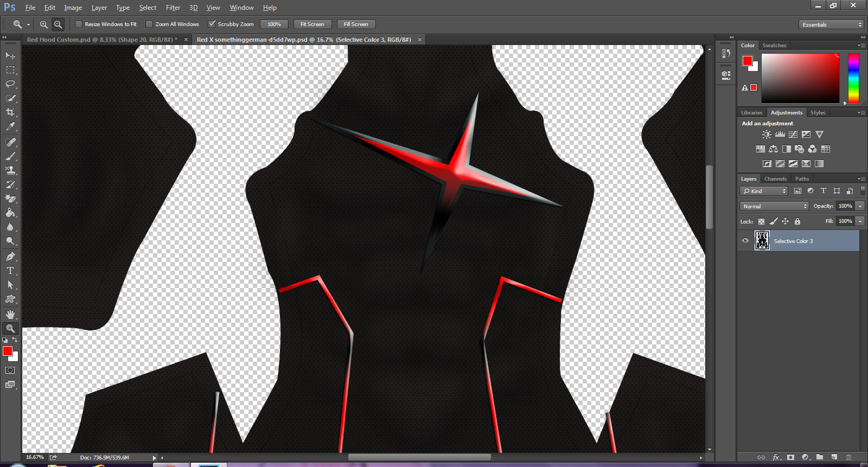Switch to the Red Hood Custom.psd document tab
This screenshot has height=467, width=868.
tap(102, 40)
